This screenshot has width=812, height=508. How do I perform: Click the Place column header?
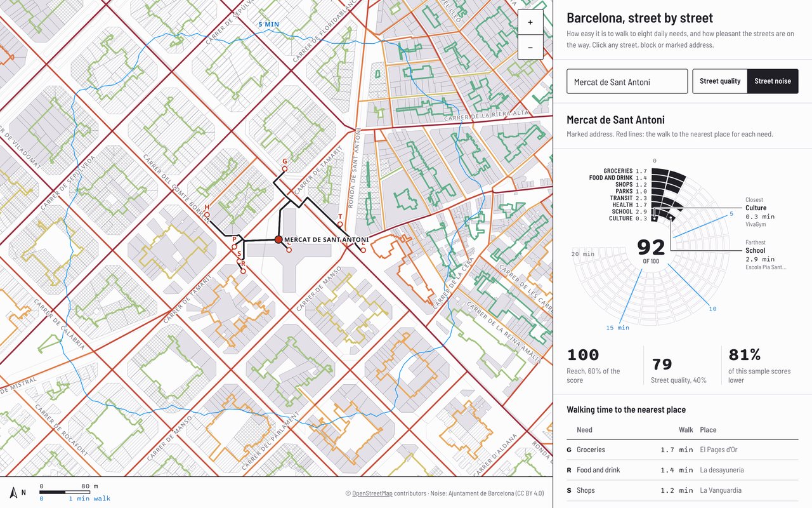(708, 430)
